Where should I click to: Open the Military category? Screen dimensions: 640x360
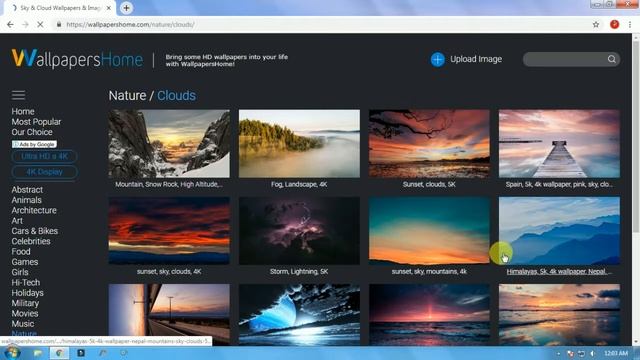pos(25,303)
